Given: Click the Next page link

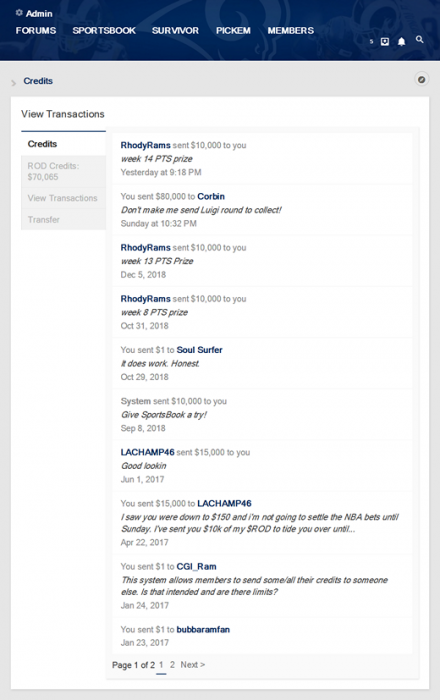Looking at the screenshot, I should [x=192, y=665].
